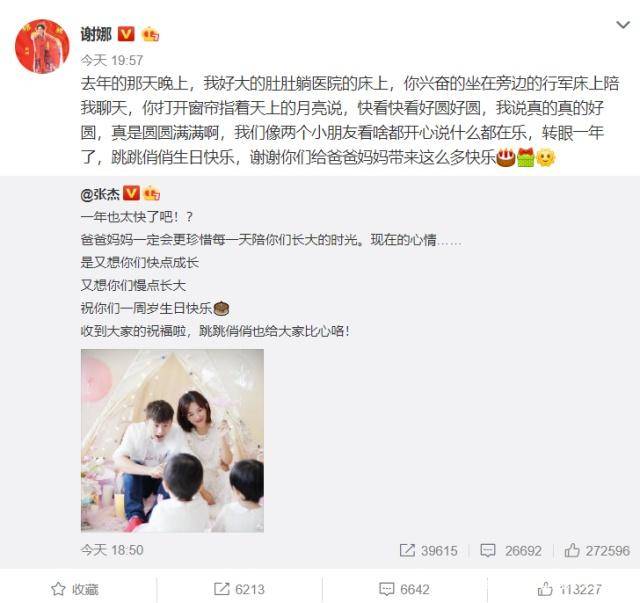Open 谢娜's profile avatar

pos(42,46)
